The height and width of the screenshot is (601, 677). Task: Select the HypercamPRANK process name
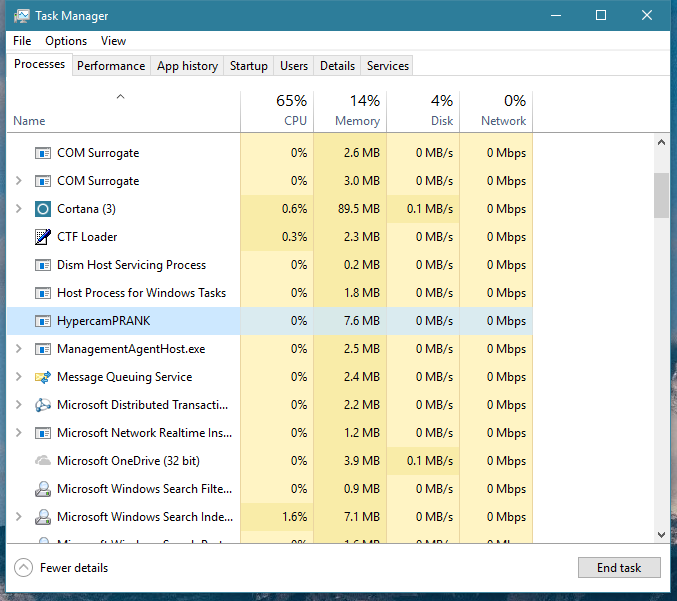click(104, 321)
